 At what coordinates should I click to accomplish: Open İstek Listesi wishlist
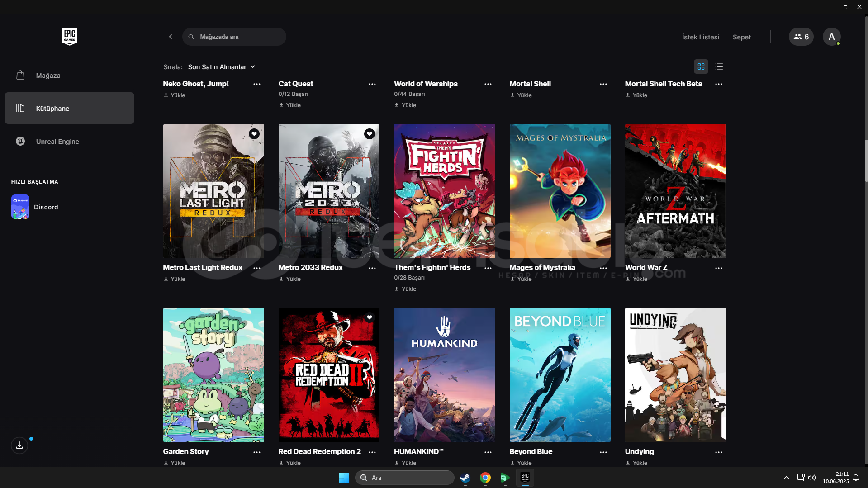(x=700, y=37)
